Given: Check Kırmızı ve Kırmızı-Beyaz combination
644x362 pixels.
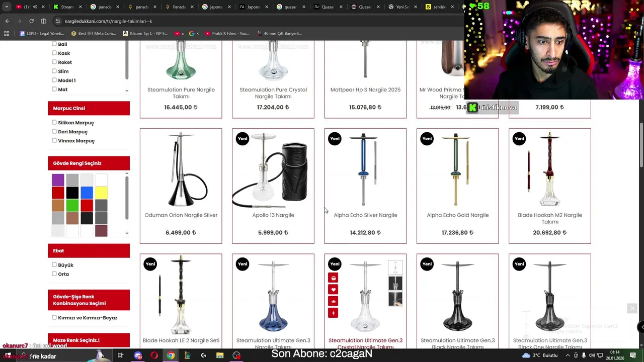Looking at the screenshot, I should [x=54, y=317].
